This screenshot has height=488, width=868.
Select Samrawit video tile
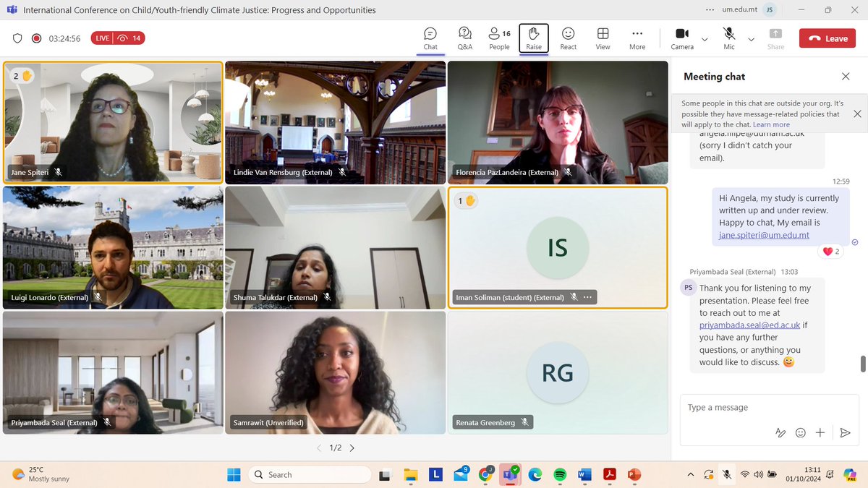(x=335, y=372)
